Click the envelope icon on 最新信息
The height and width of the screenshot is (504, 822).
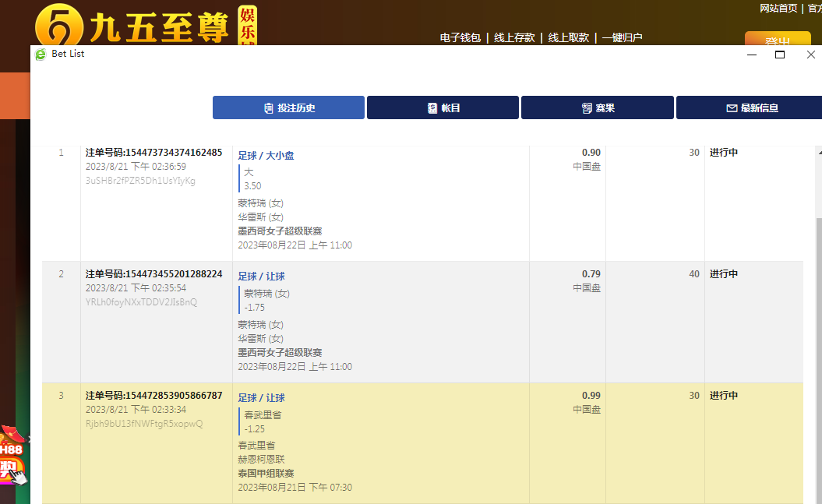[732, 108]
